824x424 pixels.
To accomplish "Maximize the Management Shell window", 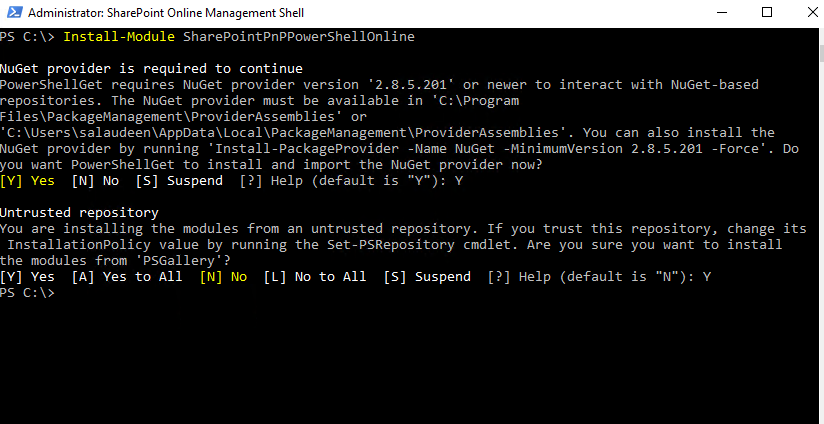I will (767, 13).
